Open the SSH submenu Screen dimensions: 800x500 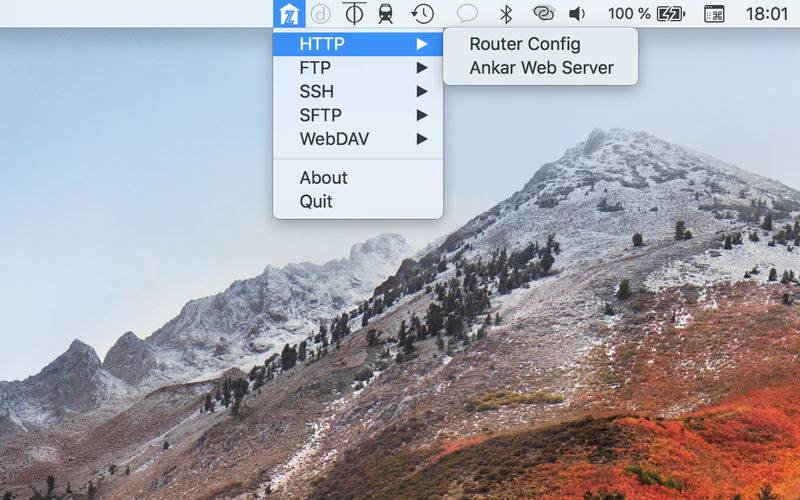(x=358, y=91)
